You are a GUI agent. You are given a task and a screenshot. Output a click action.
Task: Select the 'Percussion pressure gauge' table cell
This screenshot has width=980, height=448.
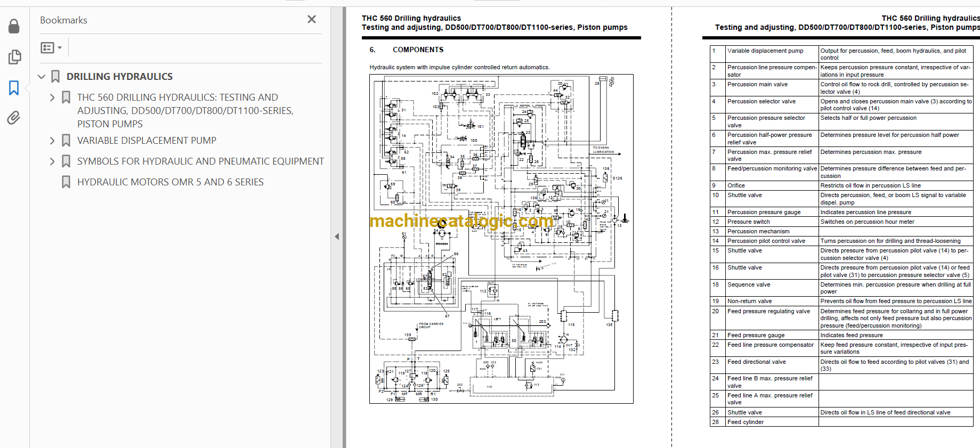click(772, 212)
